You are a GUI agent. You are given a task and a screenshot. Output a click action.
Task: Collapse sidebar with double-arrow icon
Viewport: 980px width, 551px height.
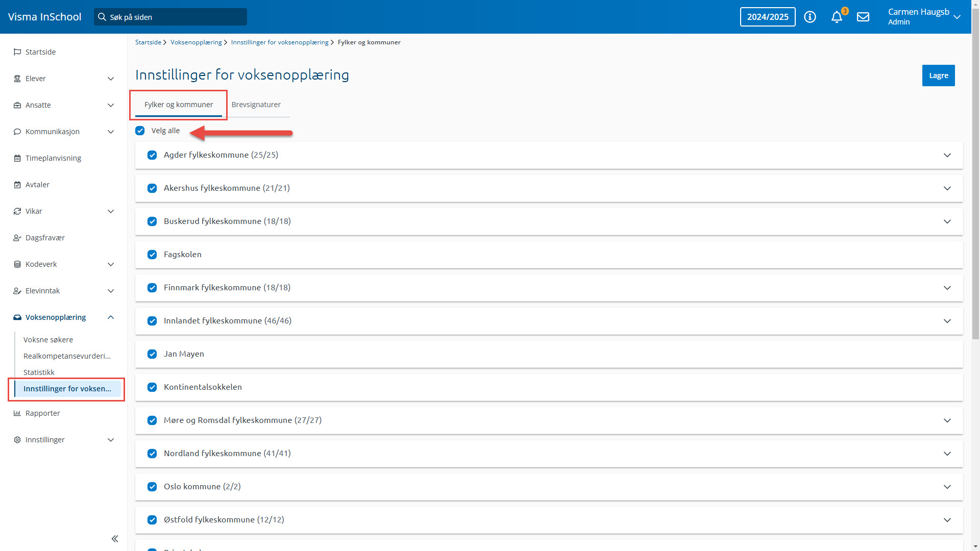[x=115, y=539]
